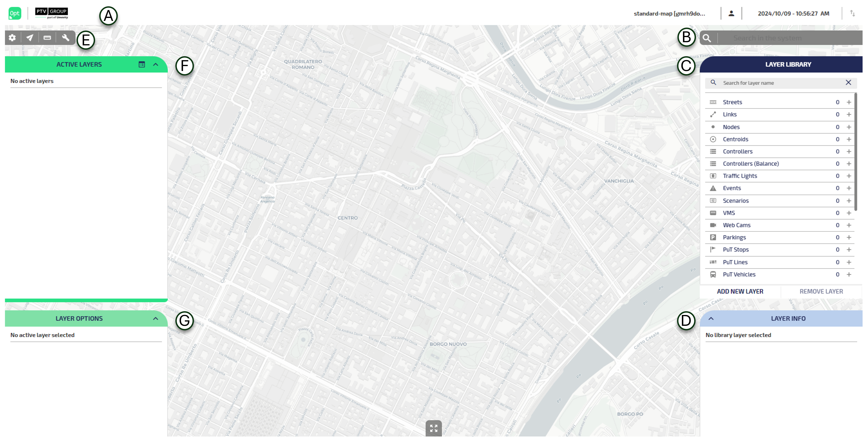
Task: Collapse the Layer Info panel
Action: coord(711,318)
